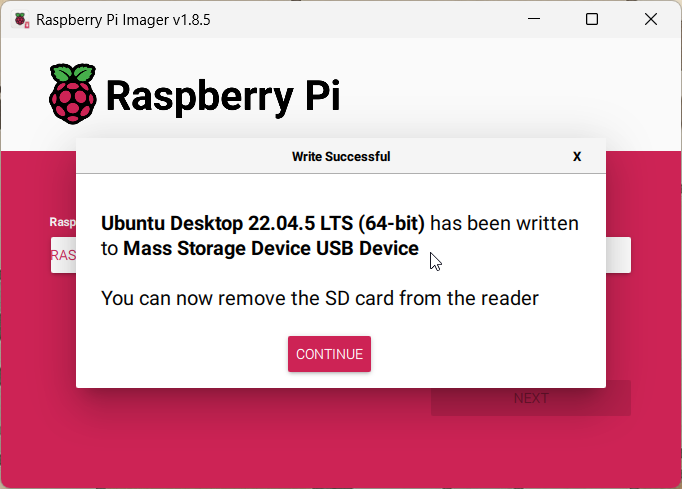Click the partially hidden white button at right
Screen dimensions: 682x489
[x=618, y=255]
